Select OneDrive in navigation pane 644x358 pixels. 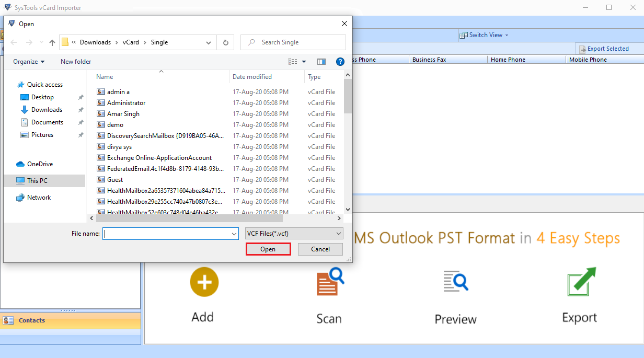[40, 164]
